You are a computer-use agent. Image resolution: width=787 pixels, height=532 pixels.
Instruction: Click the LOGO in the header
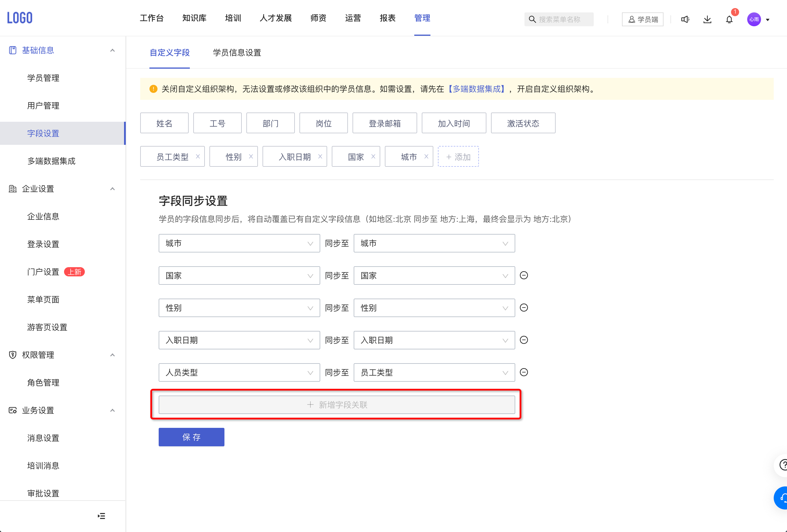20,18
